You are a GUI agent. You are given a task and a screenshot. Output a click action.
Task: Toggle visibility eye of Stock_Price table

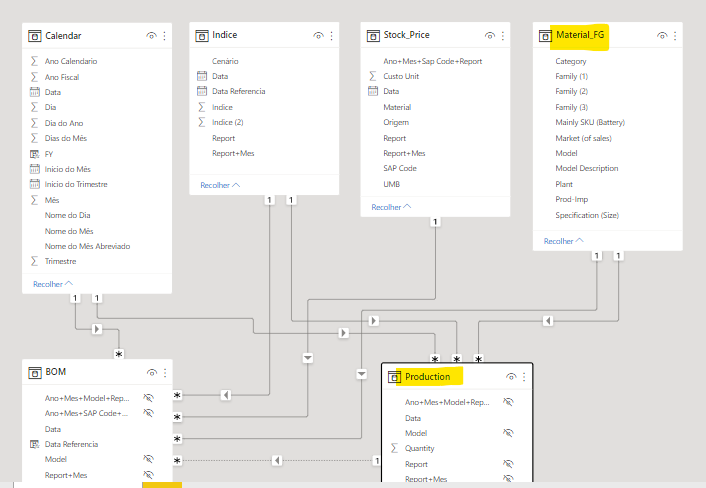(x=490, y=36)
